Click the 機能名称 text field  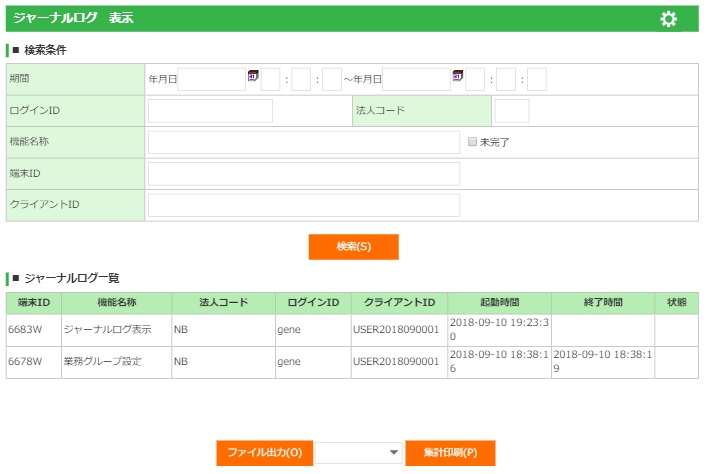click(x=304, y=142)
